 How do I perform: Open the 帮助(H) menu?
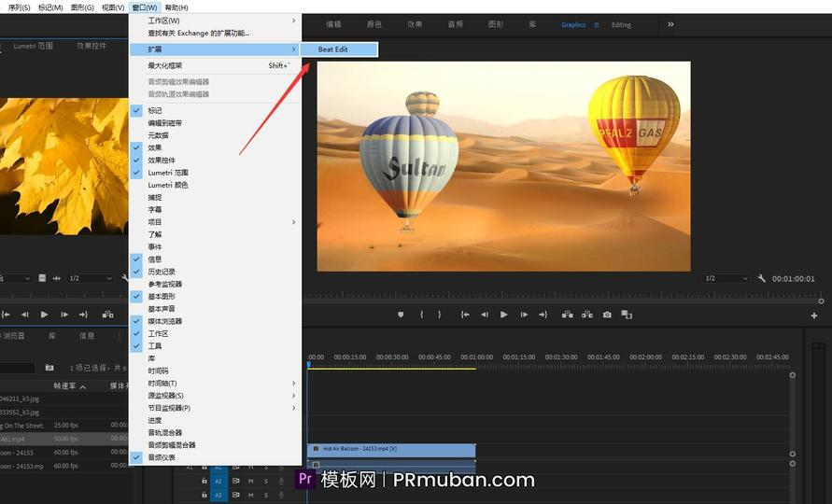pyautogui.click(x=176, y=7)
